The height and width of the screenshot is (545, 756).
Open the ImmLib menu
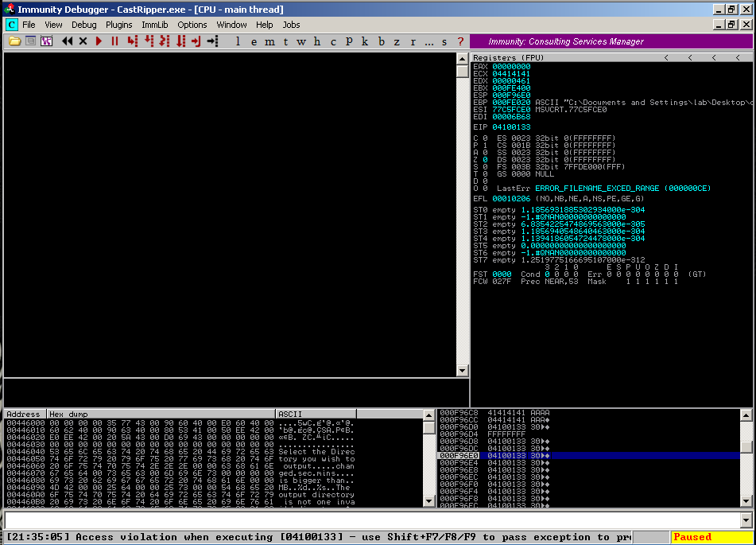click(155, 25)
